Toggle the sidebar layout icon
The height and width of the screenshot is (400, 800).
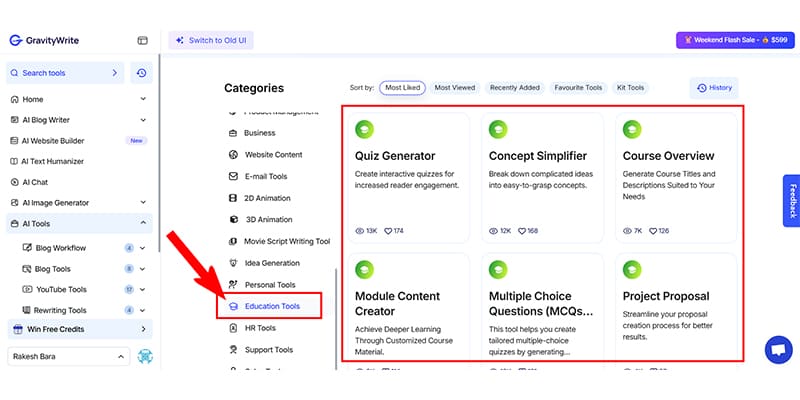click(x=142, y=40)
